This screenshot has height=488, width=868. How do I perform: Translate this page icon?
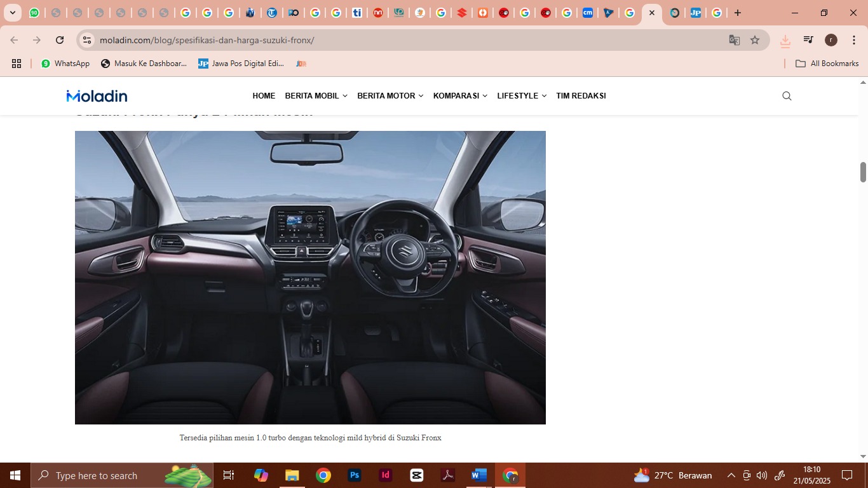735,40
